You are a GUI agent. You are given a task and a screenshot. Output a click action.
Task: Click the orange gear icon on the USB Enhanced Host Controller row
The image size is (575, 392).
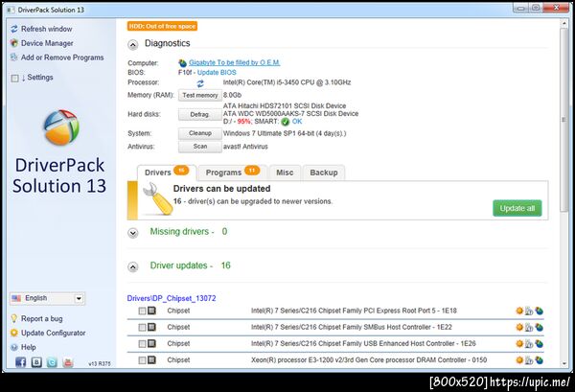pos(519,343)
